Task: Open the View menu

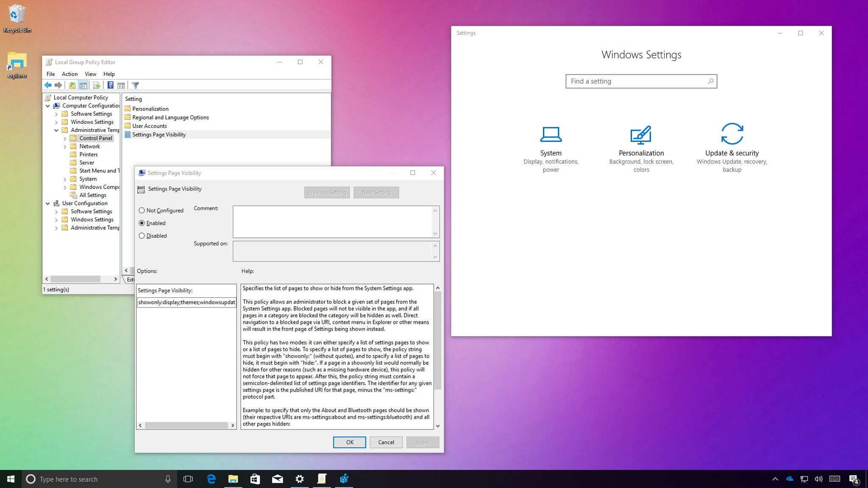Action: tap(90, 74)
